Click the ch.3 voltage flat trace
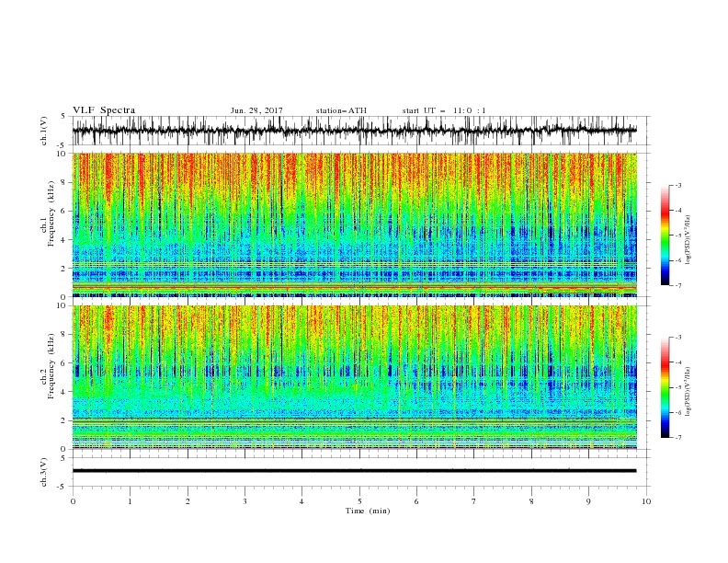The width and height of the screenshot is (728, 563). 355,471
